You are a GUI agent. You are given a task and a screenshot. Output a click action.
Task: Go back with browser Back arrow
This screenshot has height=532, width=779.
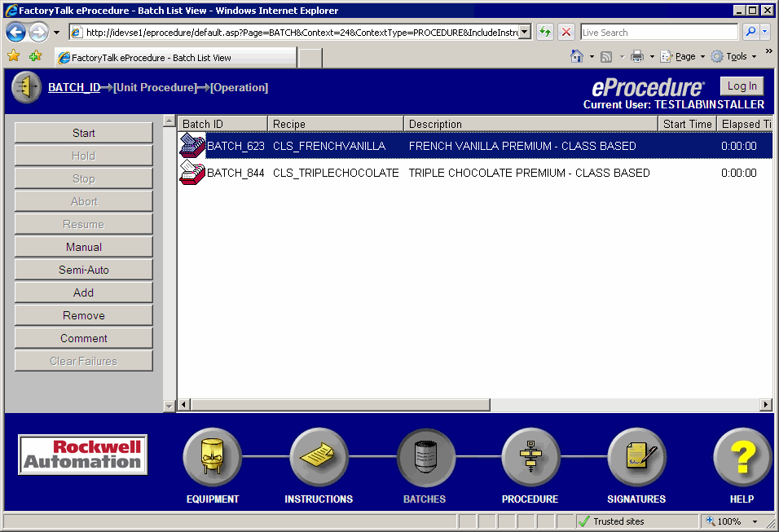coord(15,33)
